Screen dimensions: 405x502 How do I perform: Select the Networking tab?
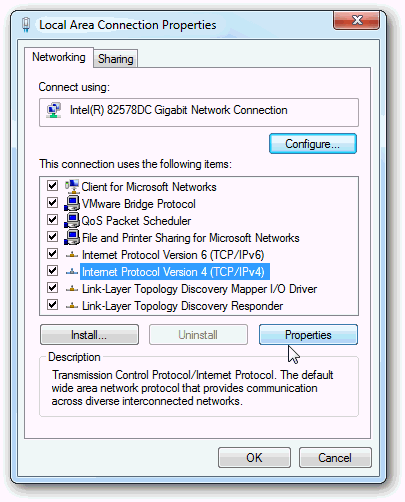(x=59, y=57)
